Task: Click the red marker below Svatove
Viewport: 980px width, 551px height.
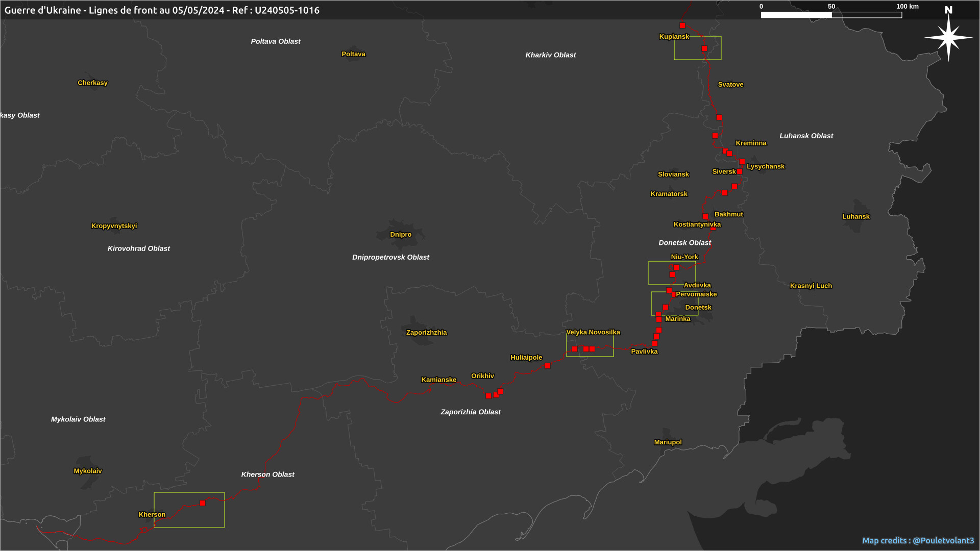Action: pos(719,117)
